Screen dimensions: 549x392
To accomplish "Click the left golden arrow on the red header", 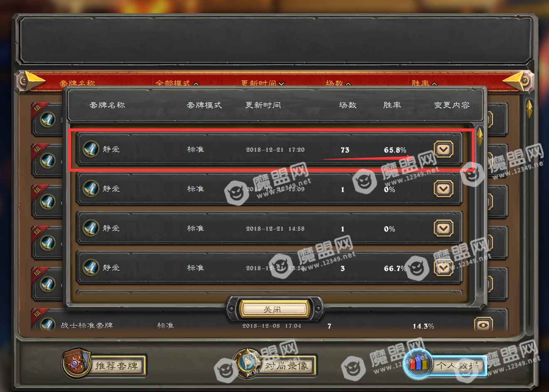I will [33, 81].
